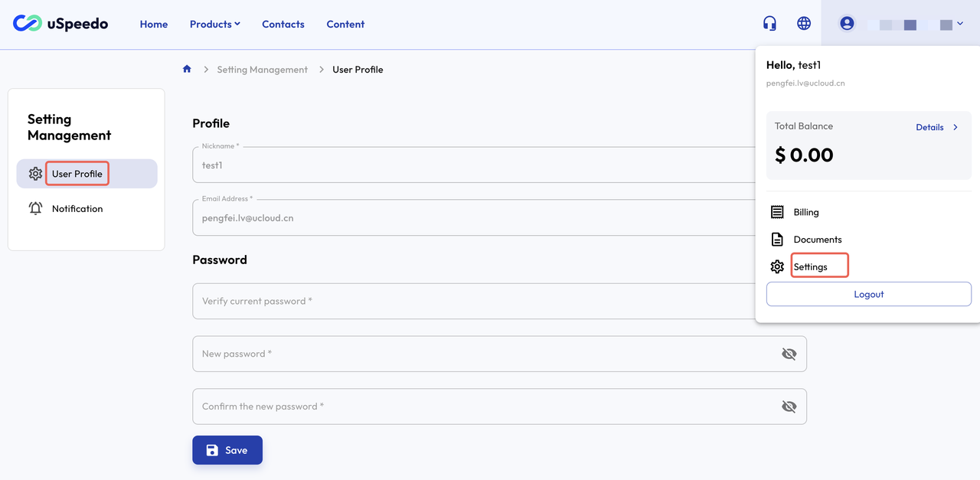Show the New password text
This screenshot has height=480, width=980.
tap(789, 354)
